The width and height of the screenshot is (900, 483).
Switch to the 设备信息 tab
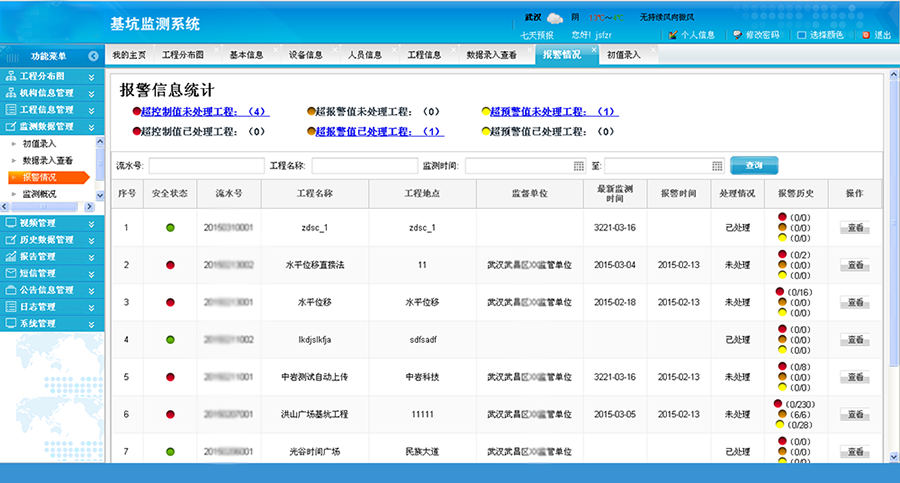[305, 55]
